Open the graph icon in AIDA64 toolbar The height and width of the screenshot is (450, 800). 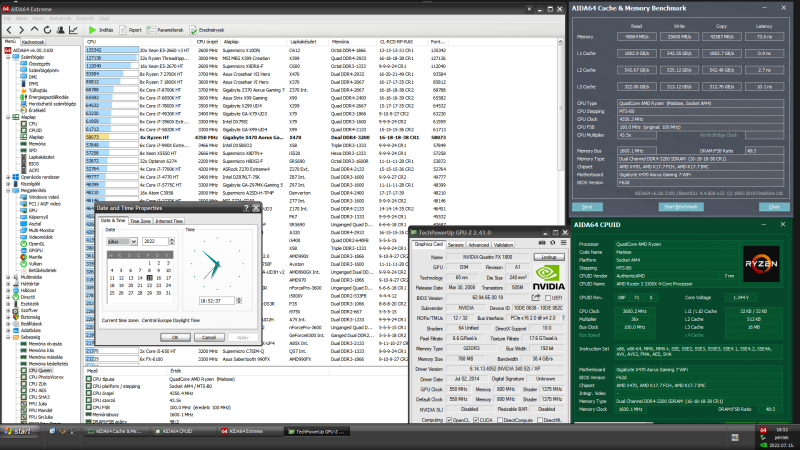[x=73, y=30]
